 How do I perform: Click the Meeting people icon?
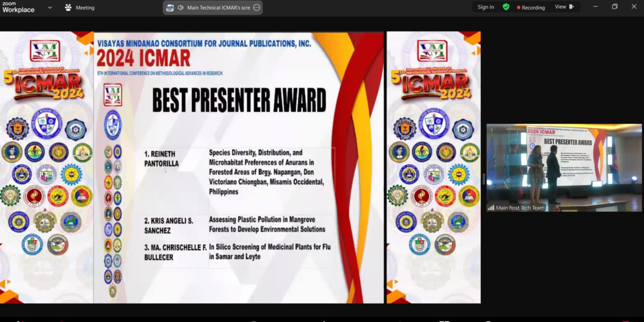click(68, 7)
